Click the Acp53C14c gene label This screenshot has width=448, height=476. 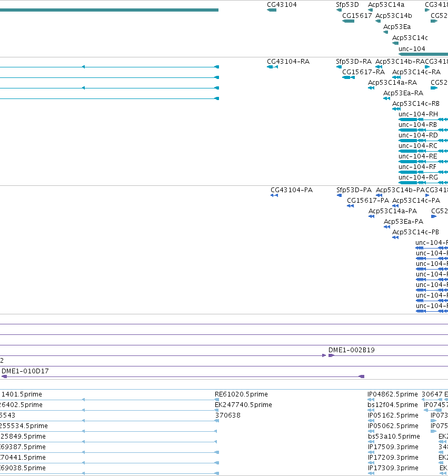[x=410, y=37]
